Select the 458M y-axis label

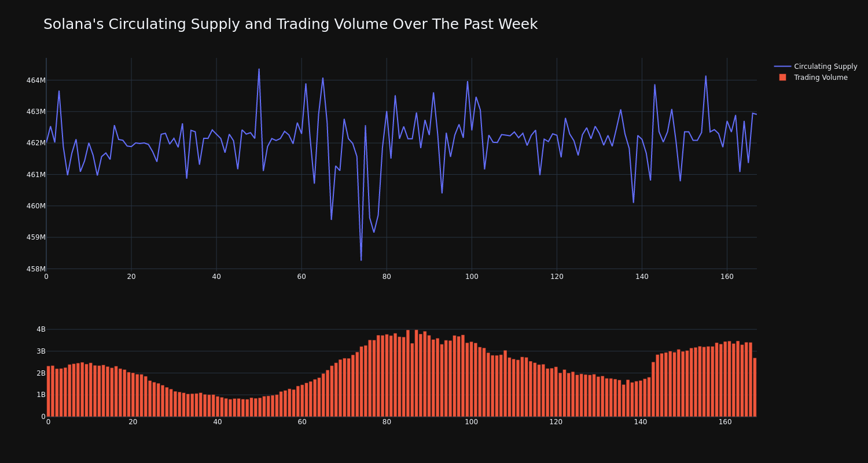[36, 269]
